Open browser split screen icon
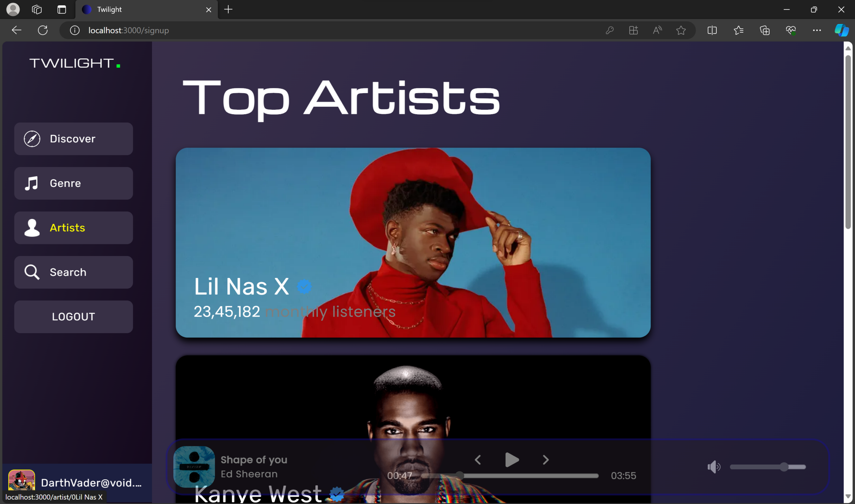Screen dimensions: 855x504 tap(712, 30)
